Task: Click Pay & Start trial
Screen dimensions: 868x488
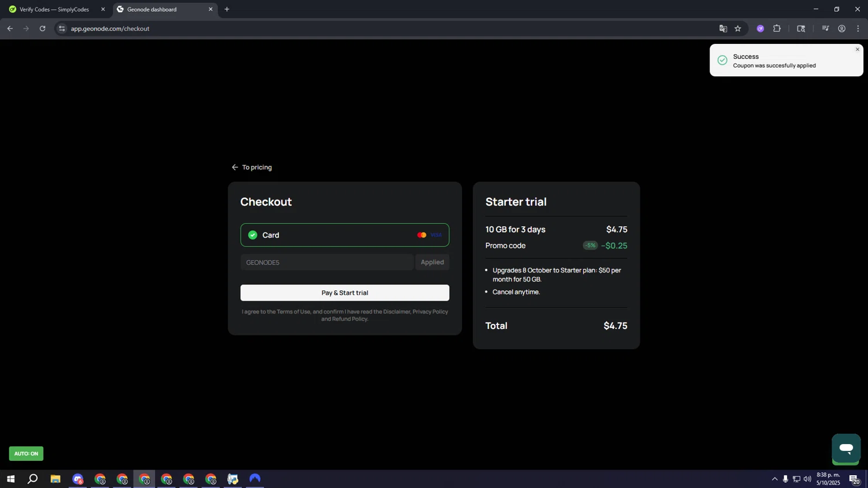Action: point(345,293)
